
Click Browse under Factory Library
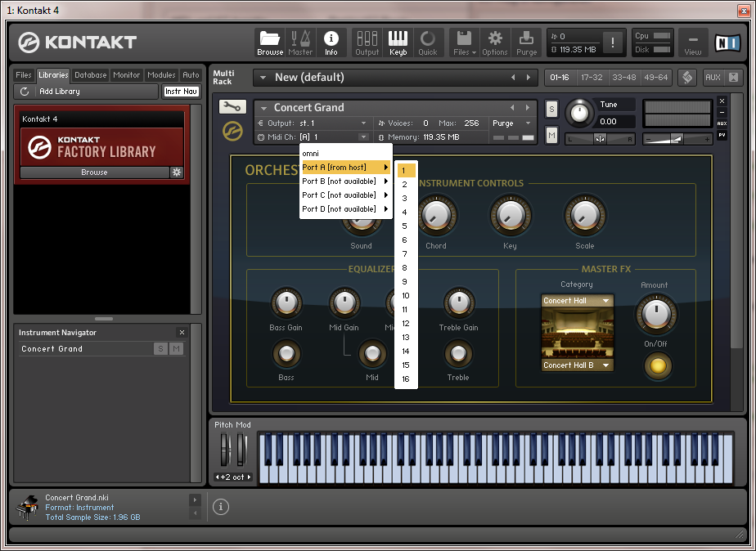click(94, 172)
